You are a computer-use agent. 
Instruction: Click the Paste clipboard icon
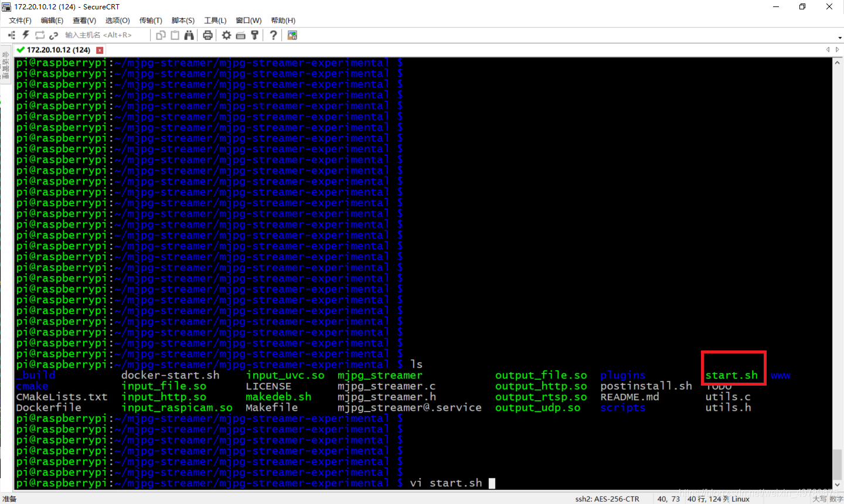pyautogui.click(x=175, y=35)
